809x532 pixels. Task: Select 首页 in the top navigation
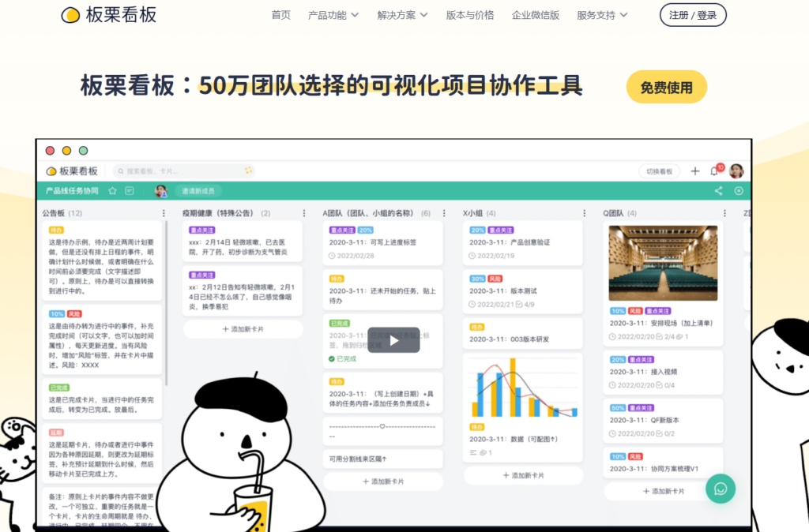[x=280, y=14]
